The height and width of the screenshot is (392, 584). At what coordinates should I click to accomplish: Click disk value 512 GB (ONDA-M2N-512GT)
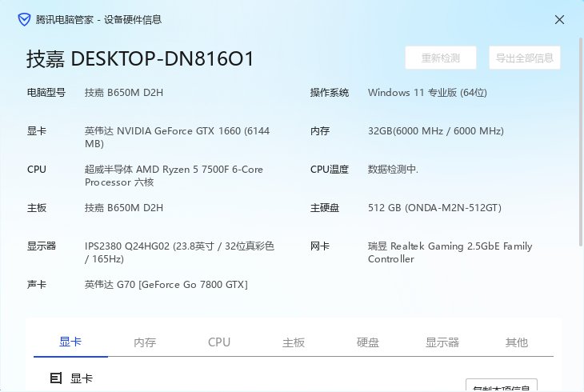click(434, 207)
